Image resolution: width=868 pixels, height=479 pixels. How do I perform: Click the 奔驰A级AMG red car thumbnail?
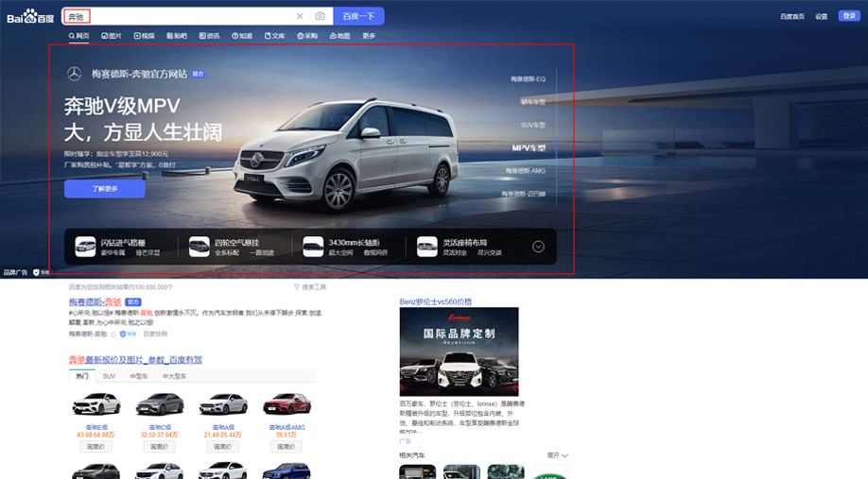coord(286,403)
